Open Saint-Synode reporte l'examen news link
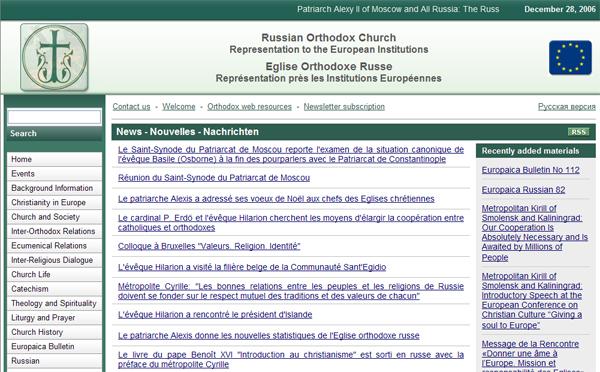 pyautogui.click(x=291, y=154)
